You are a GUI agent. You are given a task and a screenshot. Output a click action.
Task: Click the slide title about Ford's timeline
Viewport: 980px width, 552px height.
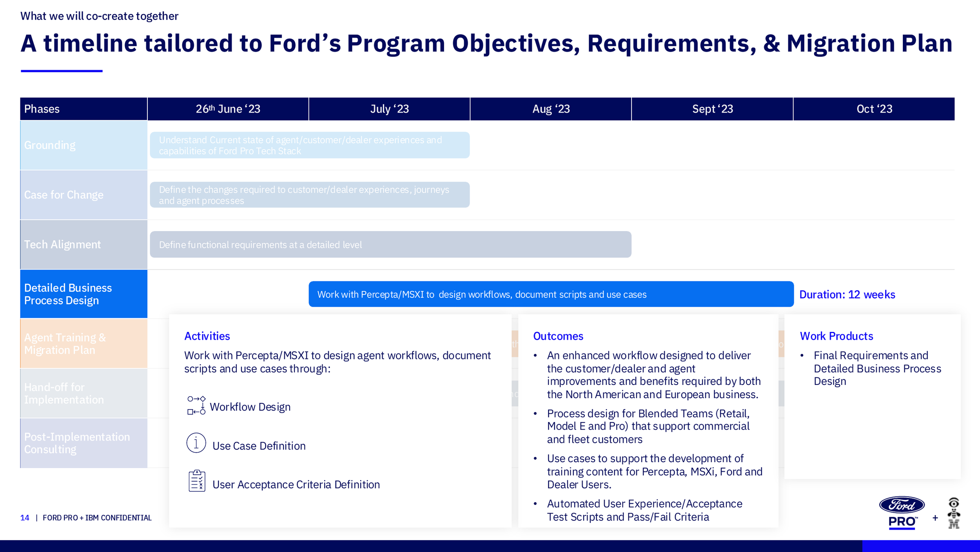click(x=486, y=43)
